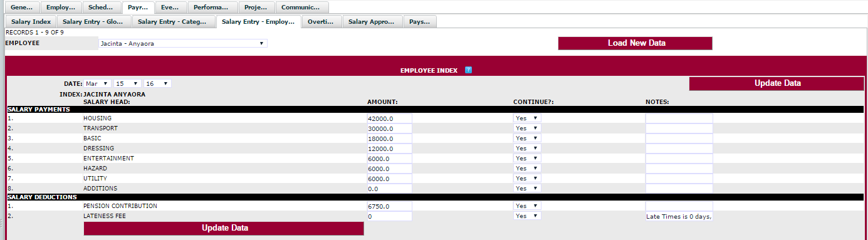Open the Gene... main tab
868x240 pixels.
pyautogui.click(x=22, y=8)
